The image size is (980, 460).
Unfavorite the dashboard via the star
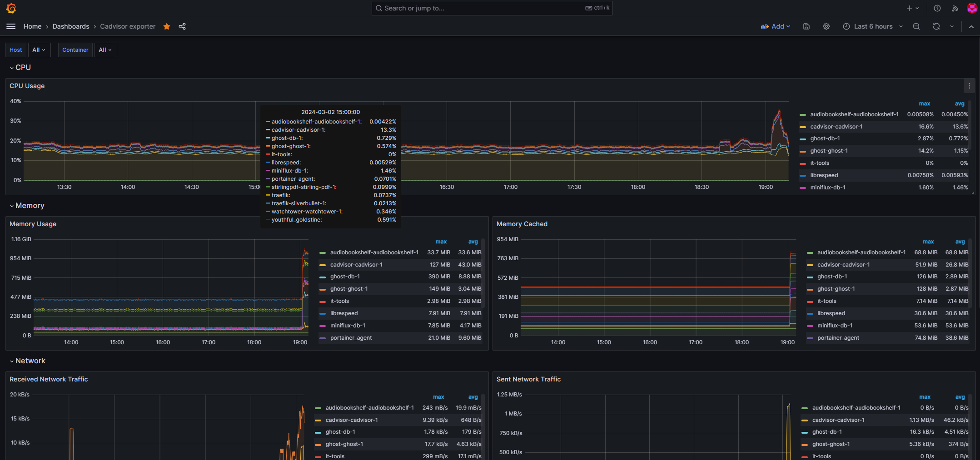(x=166, y=26)
